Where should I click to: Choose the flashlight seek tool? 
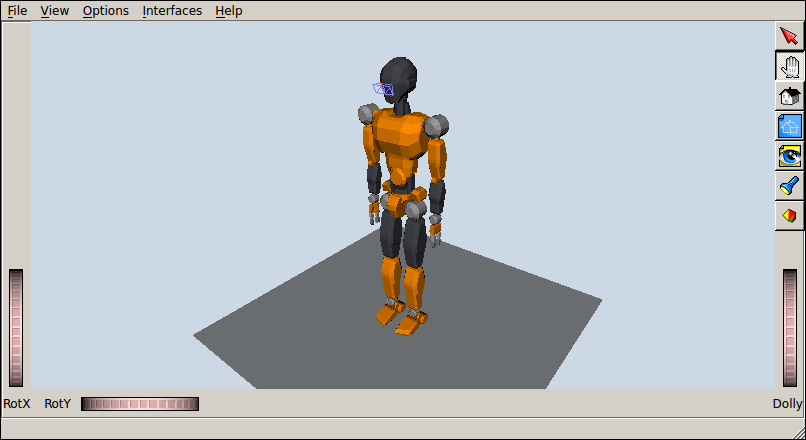[x=789, y=186]
